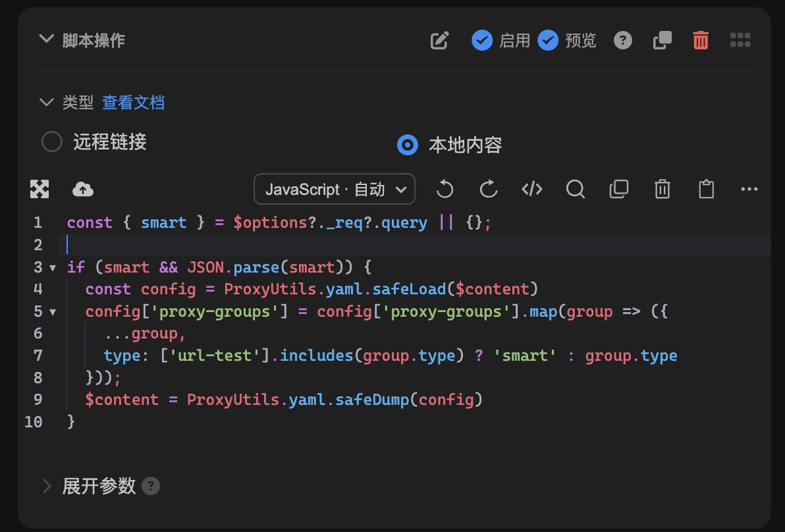Open the help question mark icon in header

(x=623, y=41)
